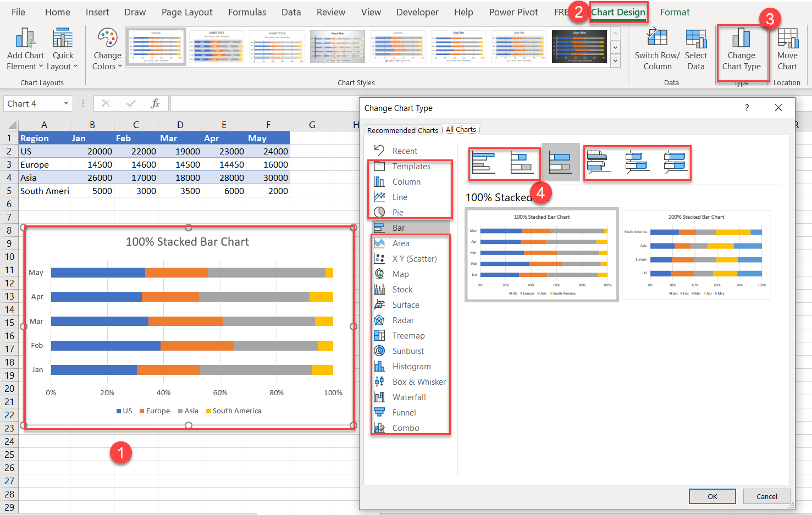Open the Name Box dropdown arrow
The height and width of the screenshot is (515, 812).
coord(66,103)
